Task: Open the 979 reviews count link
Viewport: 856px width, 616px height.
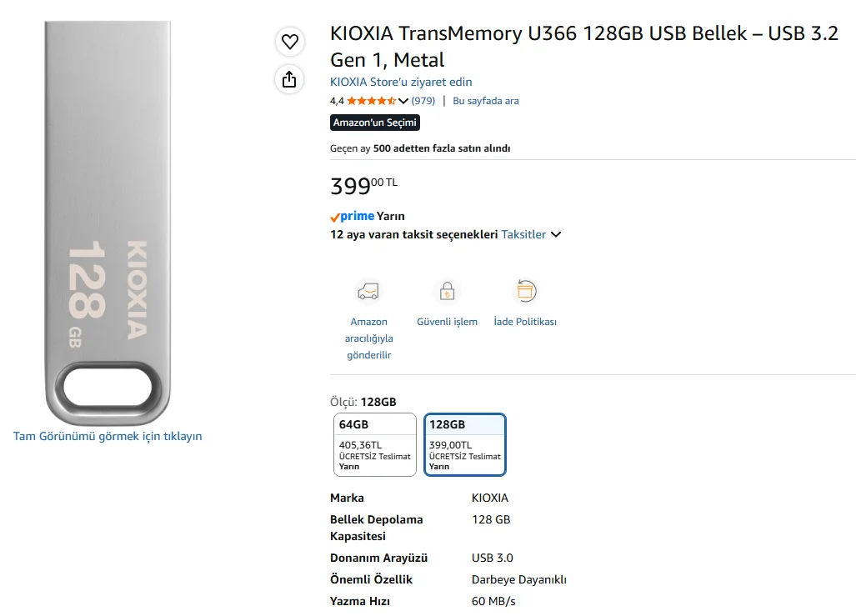Action: click(x=423, y=101)
